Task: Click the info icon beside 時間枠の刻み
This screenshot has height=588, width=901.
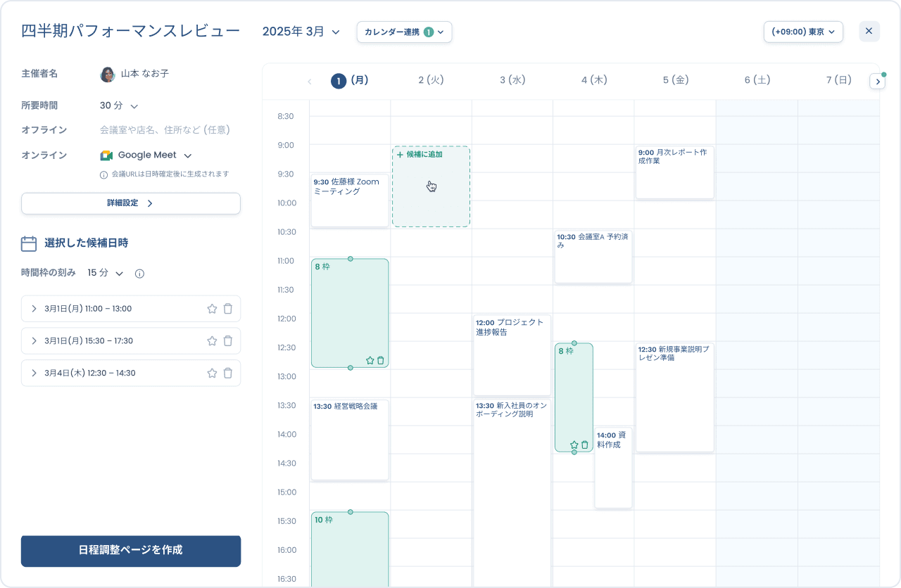Action: tap(139, 274)
